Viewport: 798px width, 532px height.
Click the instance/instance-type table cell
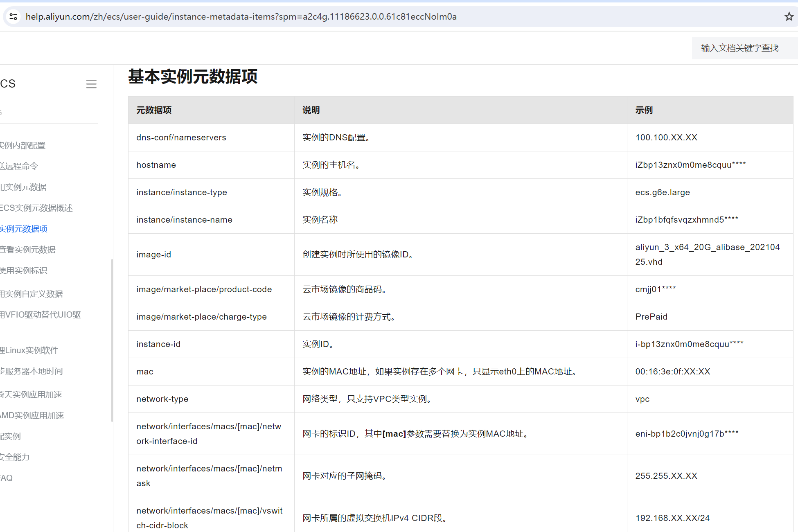tap(182, 192)
